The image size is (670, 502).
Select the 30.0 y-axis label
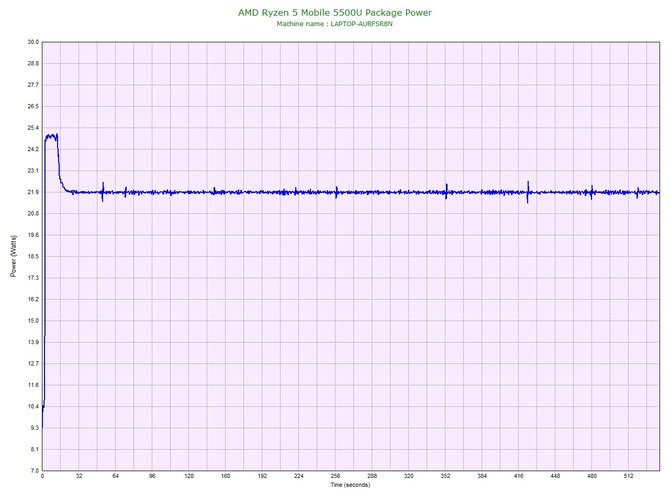tap(33, 42)
